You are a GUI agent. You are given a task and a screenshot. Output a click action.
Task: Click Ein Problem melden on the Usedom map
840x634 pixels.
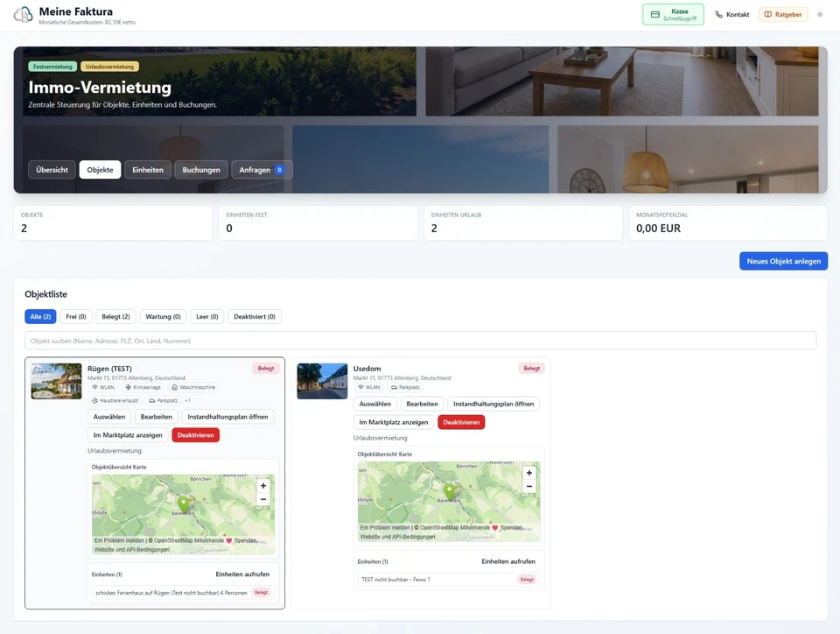point(385,528)
